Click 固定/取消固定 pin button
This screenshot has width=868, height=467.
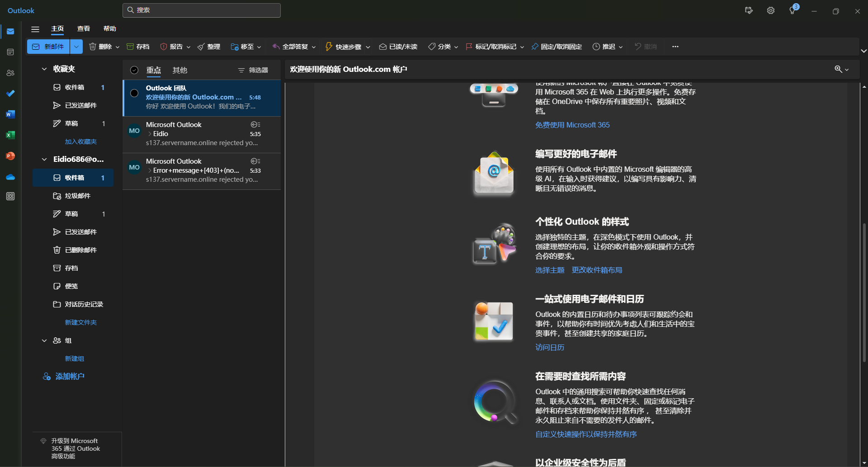click(557, 47)
